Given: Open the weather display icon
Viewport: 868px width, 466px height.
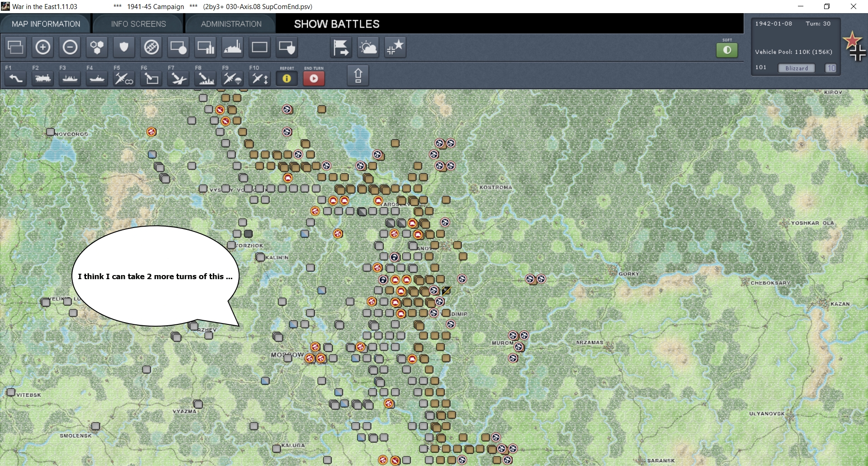Looking at the screenshot, I should (368, 47).
